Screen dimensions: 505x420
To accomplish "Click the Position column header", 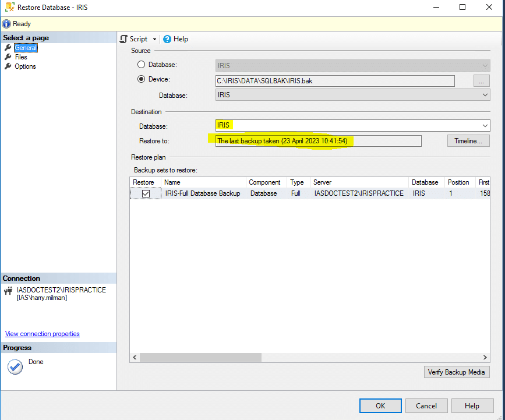I will pyautogui.click(x=460, y=182).
